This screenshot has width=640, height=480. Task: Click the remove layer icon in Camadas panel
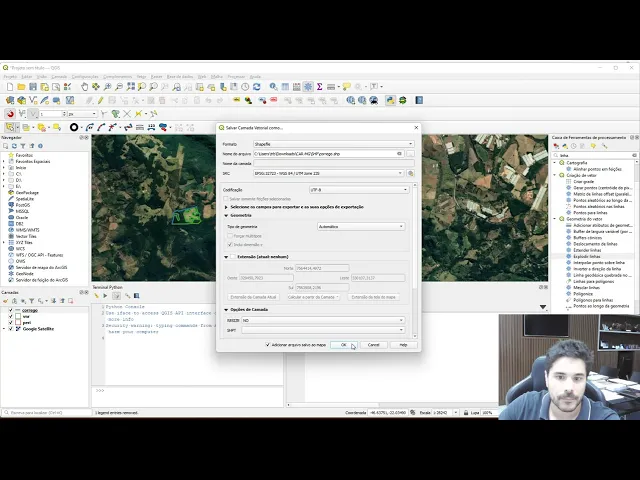pos(71,301)
